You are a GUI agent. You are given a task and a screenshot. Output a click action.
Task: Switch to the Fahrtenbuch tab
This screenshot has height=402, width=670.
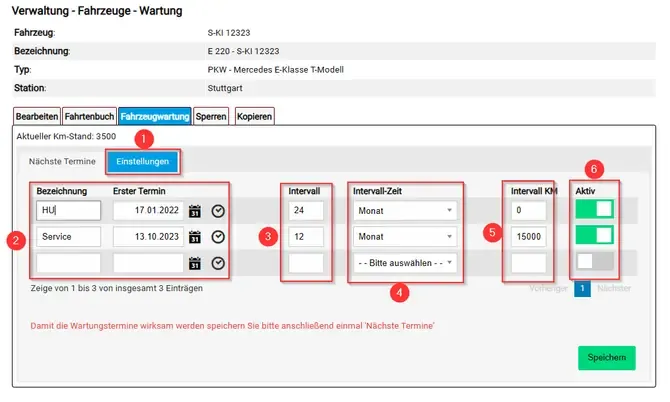point(89,116)
